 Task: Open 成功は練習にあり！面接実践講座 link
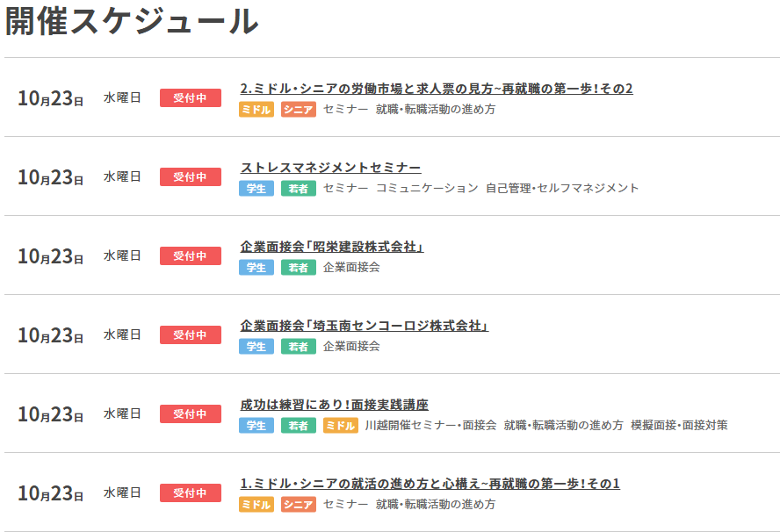point(334,405)
